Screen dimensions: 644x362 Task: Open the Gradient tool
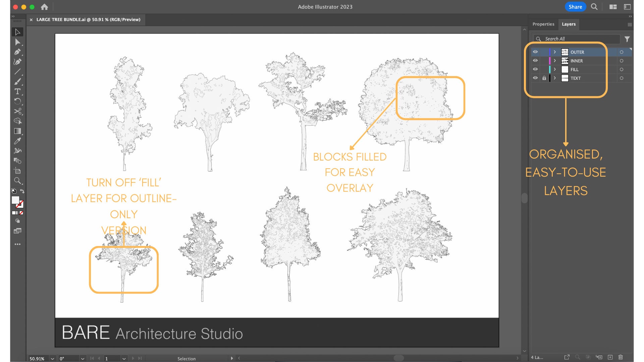pyautogui.click(x=17, y=130)
